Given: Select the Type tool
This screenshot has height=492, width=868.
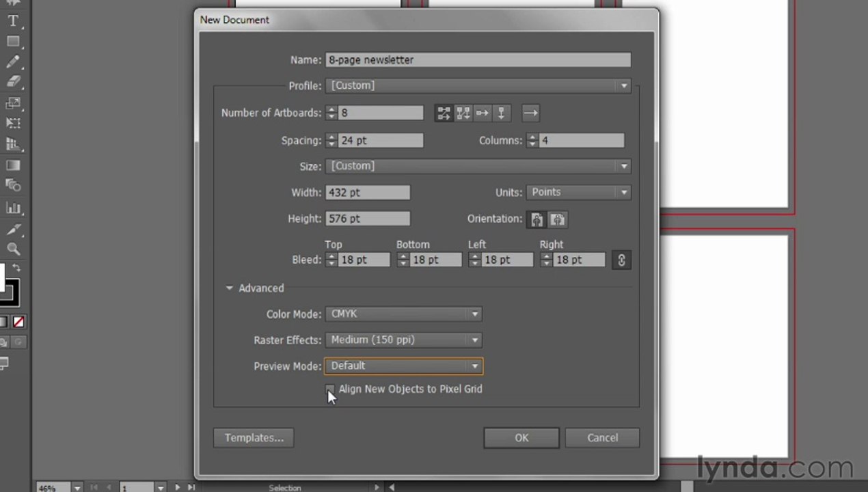Looking at the screenshot, I should point(12,21).
